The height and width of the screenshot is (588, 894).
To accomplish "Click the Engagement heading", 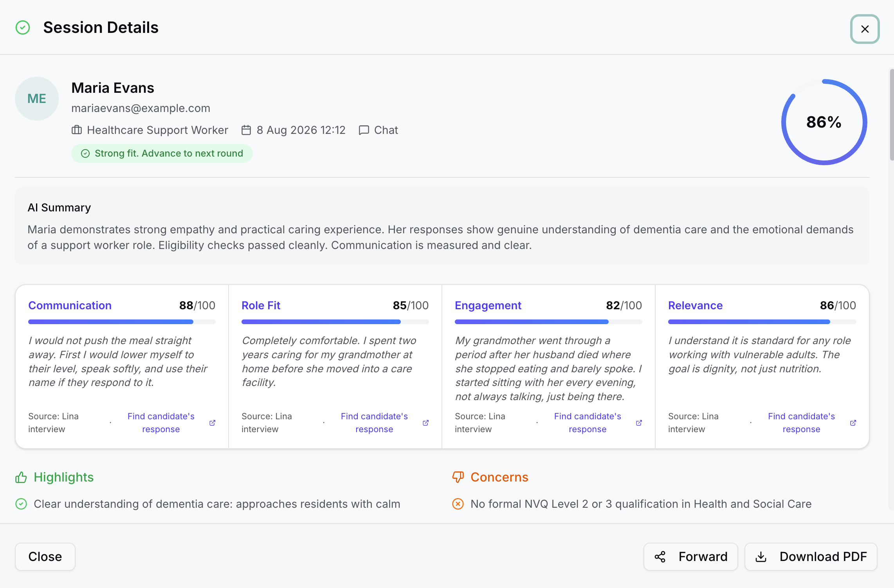I will pos(488,305).
